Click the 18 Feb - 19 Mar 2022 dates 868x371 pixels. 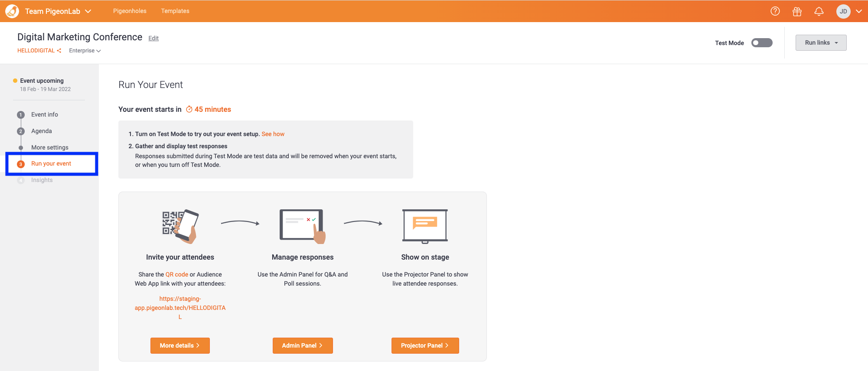[x=45, y=89]
